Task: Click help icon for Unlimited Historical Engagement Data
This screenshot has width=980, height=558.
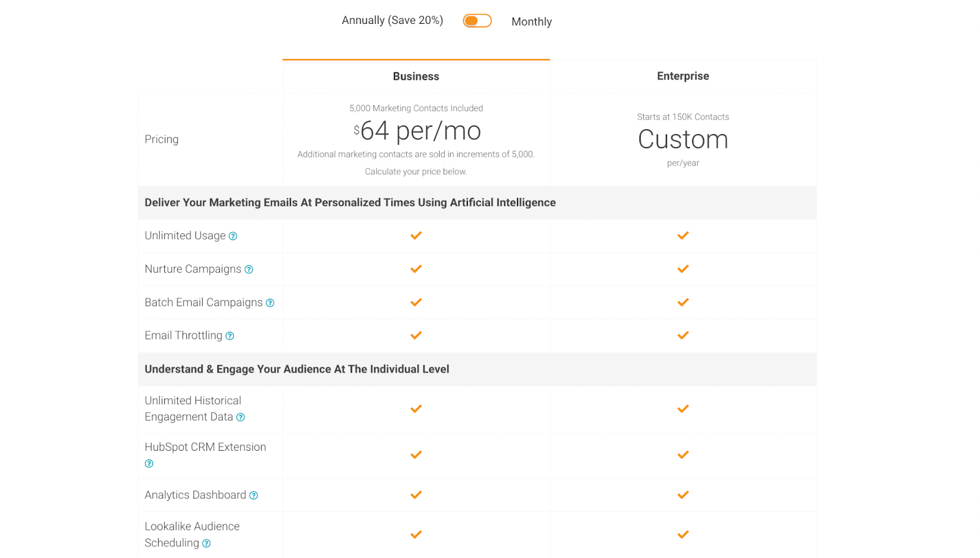Action: (241, 418)
